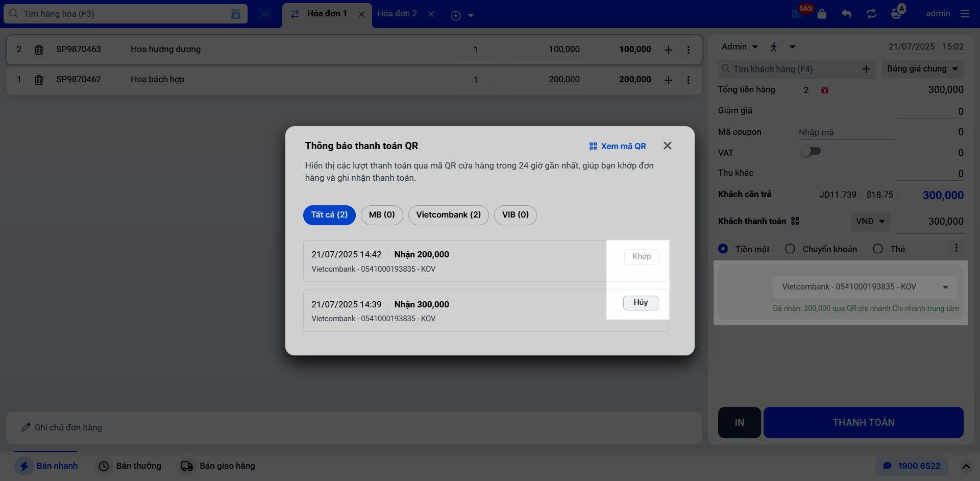Click the plus icon on the Hoa hướng dương row
This screenshot has width=980, height=481.
point(668,50)
